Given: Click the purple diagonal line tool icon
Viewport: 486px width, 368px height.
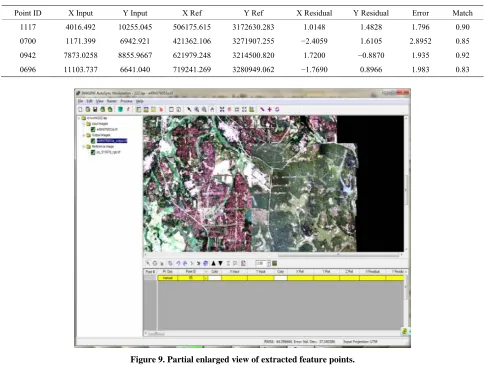Looking at the screenshot, I should click(x=262, y=109).
